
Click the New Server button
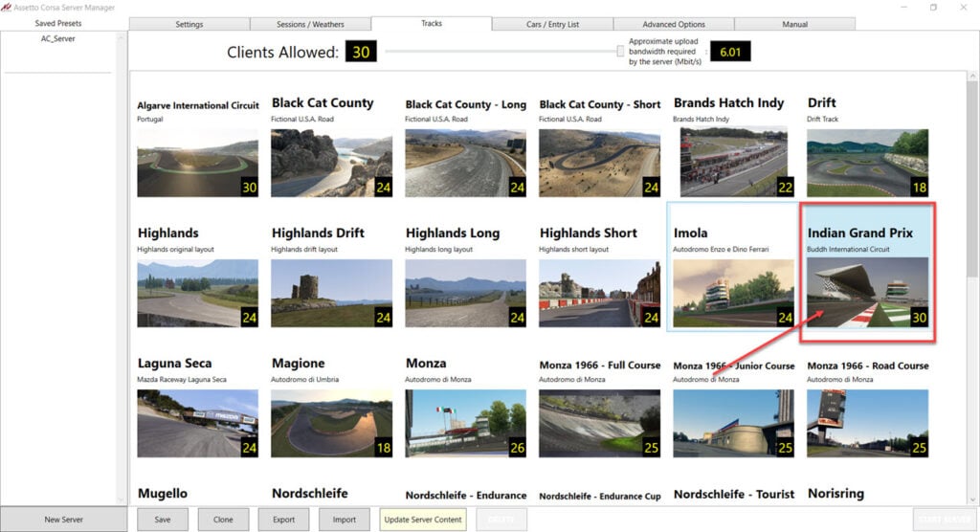point(64,520)
